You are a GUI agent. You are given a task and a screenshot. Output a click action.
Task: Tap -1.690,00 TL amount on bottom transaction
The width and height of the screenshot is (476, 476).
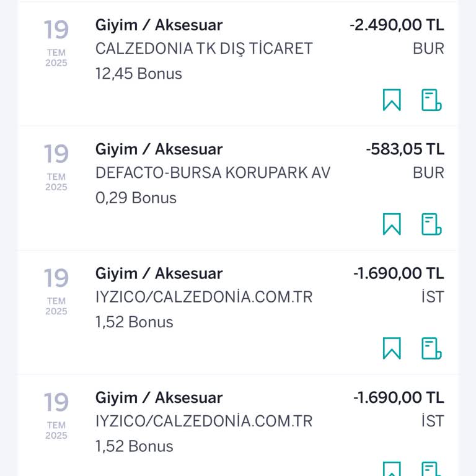(x=399, y=398)
